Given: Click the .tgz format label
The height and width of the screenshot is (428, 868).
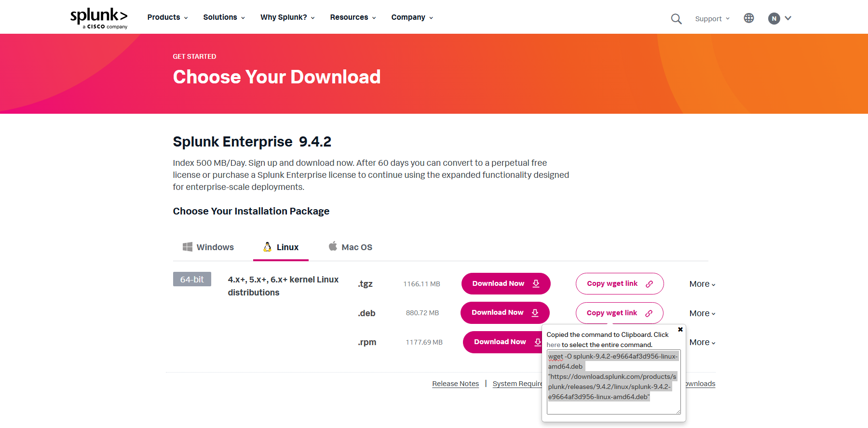Looking at the screenshot, I should (365, 284).
